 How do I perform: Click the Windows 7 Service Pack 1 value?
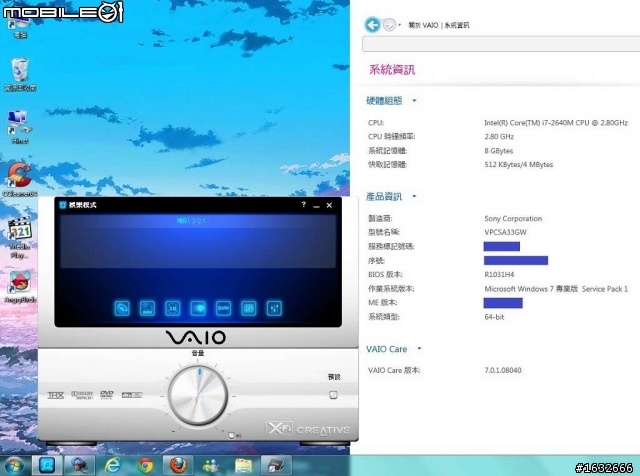(556, 289)
